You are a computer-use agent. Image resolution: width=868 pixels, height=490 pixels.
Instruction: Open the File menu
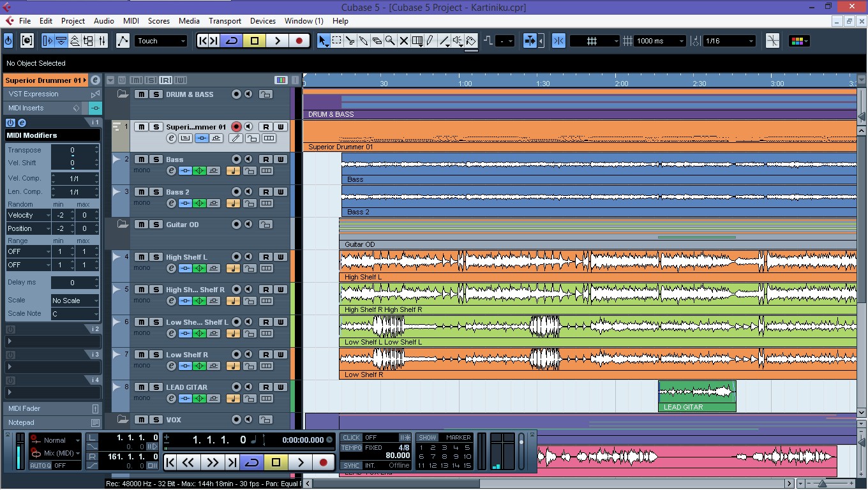pos(25,21)
